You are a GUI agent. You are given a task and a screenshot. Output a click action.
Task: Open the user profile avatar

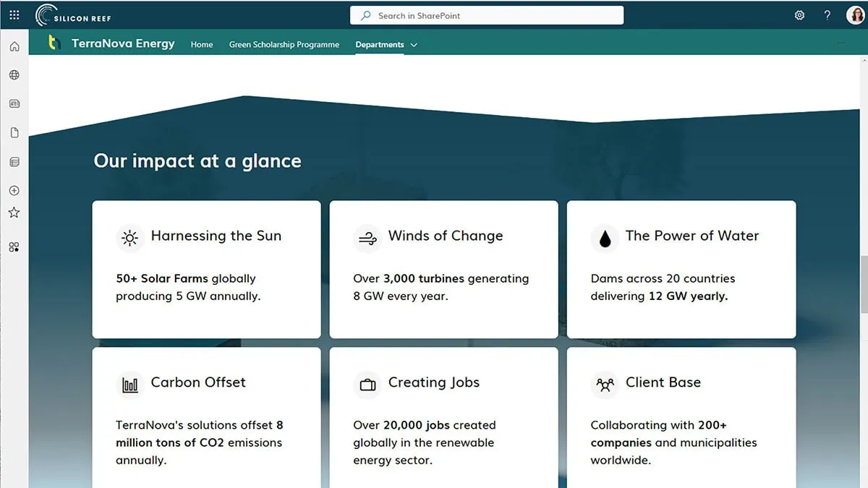point(855,15)
